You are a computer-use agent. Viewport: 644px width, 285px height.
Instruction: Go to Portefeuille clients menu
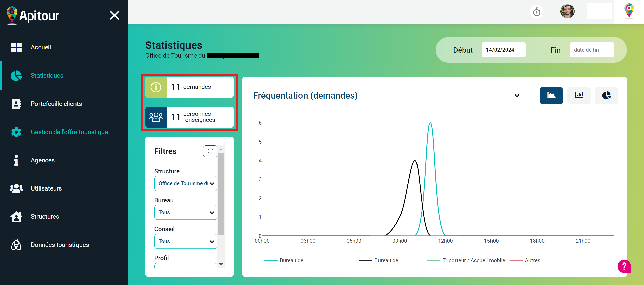(56, 104)
